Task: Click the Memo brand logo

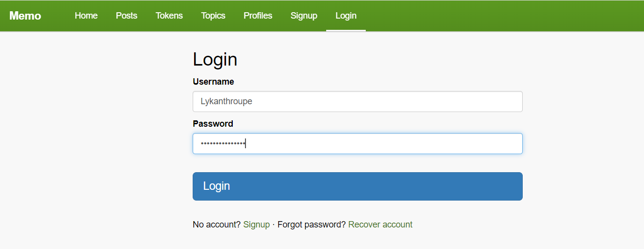Action: click(25, 16)
